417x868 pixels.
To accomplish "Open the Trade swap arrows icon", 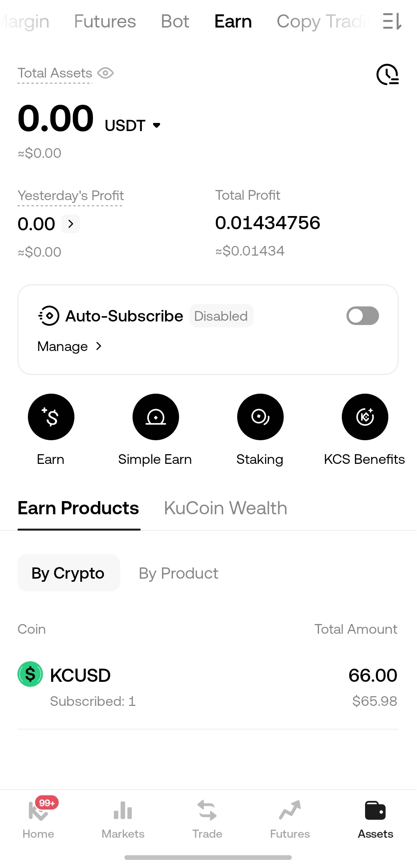I will pyautogui.click(x=207, y=811).
